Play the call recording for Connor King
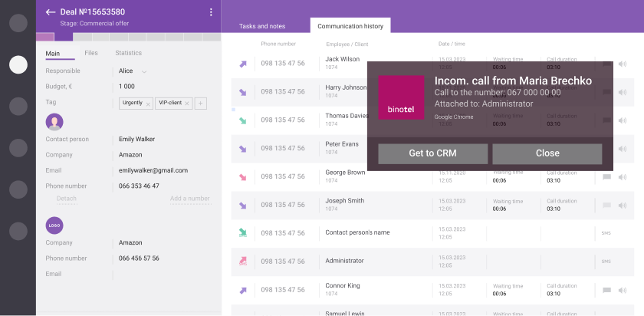 point(623,290)
